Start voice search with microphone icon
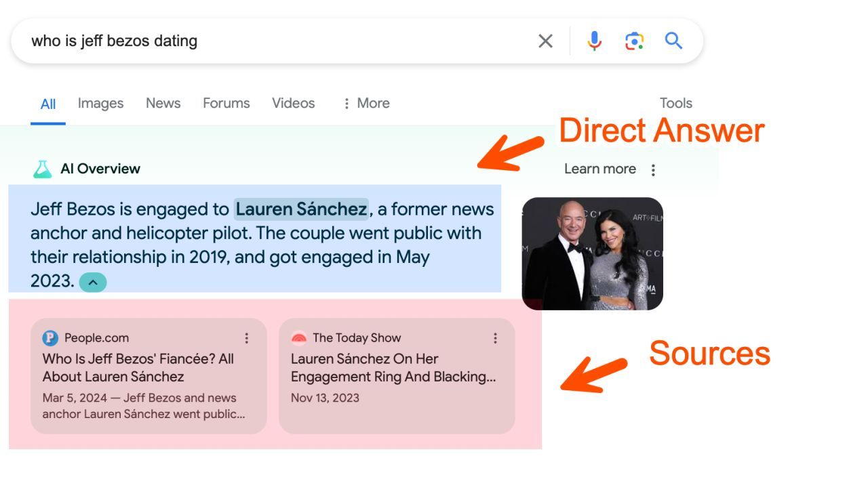868x477 pixels. 594,41
